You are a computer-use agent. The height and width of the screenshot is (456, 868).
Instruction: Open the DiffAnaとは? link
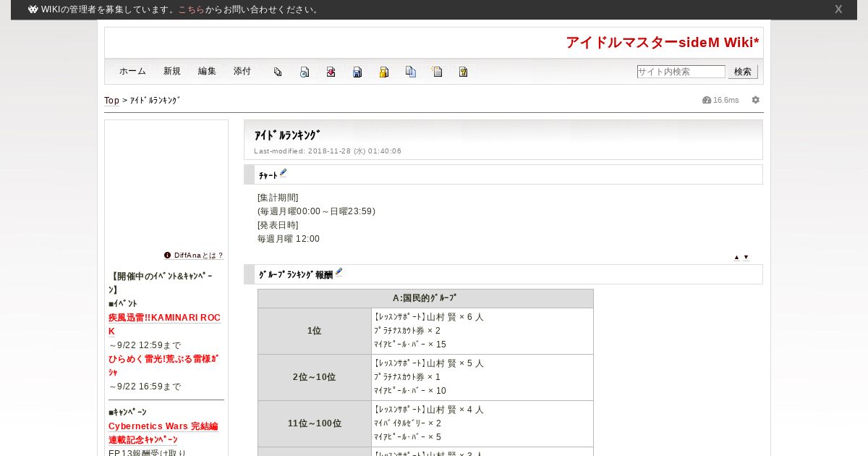tap(199, 256)
